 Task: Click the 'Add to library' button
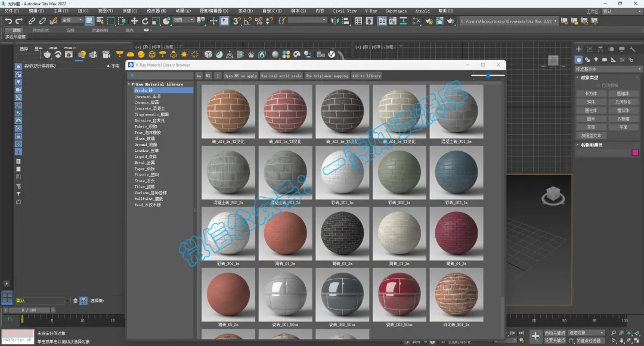[x=366, y=76]
